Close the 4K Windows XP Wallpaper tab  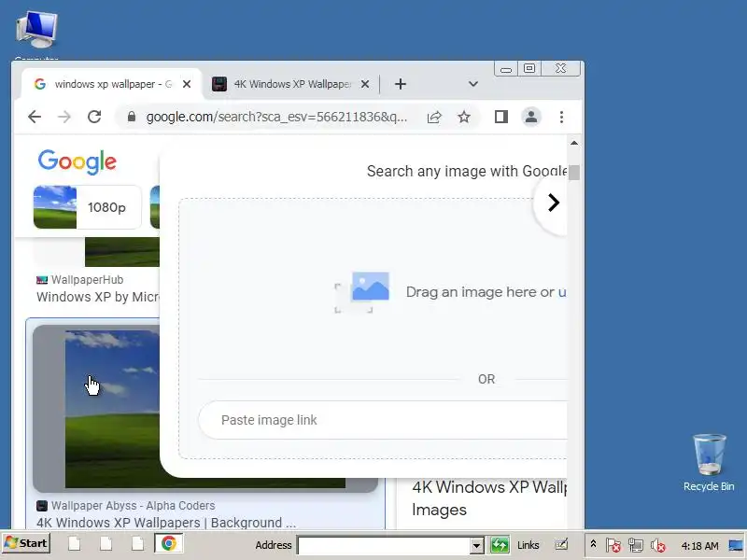click(365, 84)
